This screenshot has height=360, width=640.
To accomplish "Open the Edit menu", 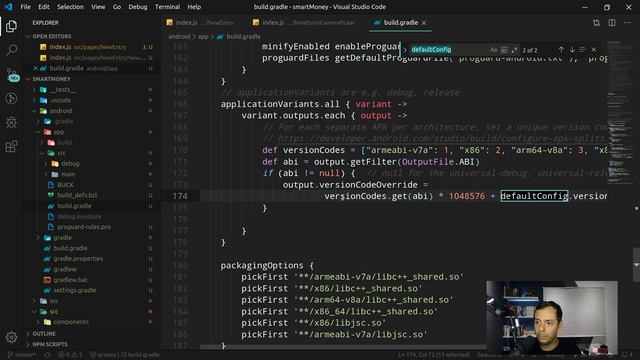I will pyautogui.click(x=44, y=7).
